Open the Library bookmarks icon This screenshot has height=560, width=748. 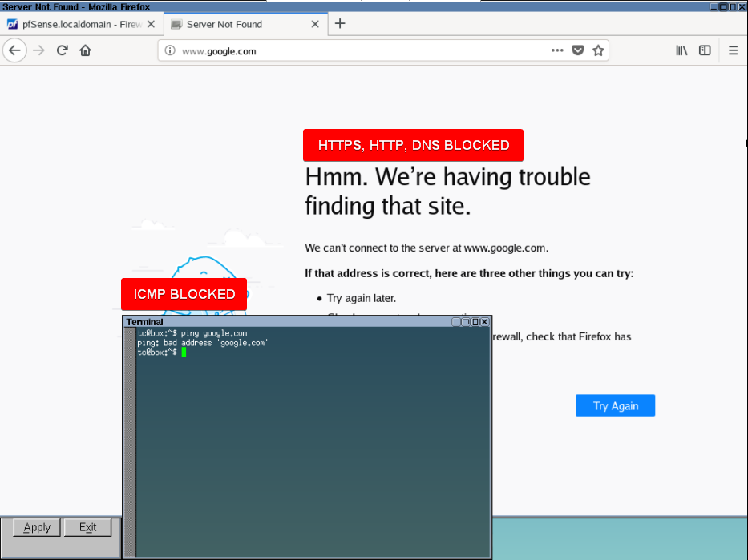[681, 50]
